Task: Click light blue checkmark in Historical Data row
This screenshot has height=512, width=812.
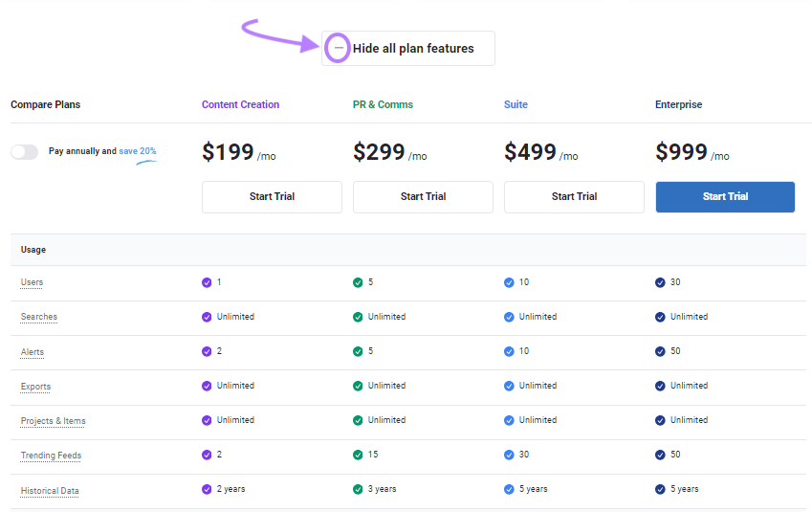Action: point(509,489)
